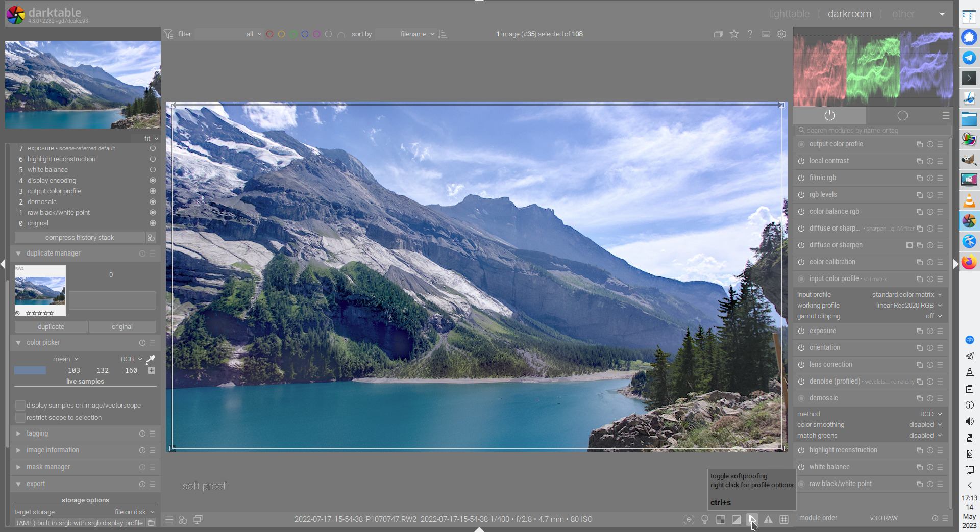Viewport: 980px width, 532px height.
Task: Pick color with eyedropper in color picker
Action: (x=151, y=359)
